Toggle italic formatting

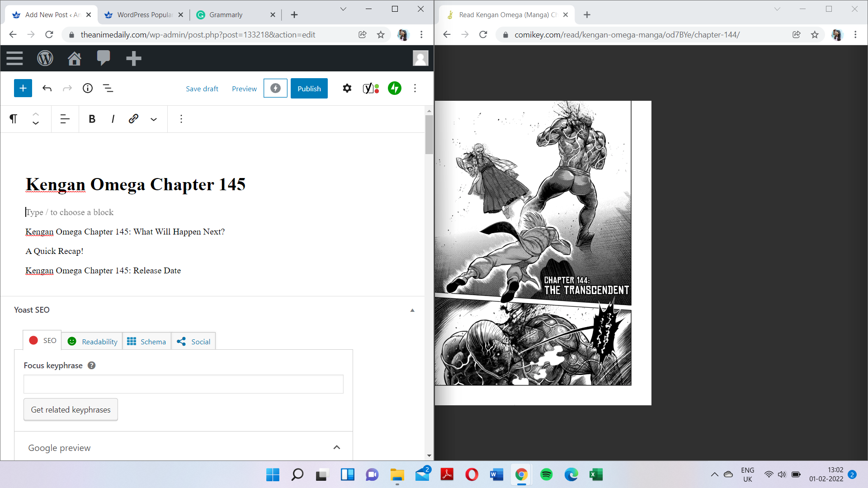coord(113,119)
